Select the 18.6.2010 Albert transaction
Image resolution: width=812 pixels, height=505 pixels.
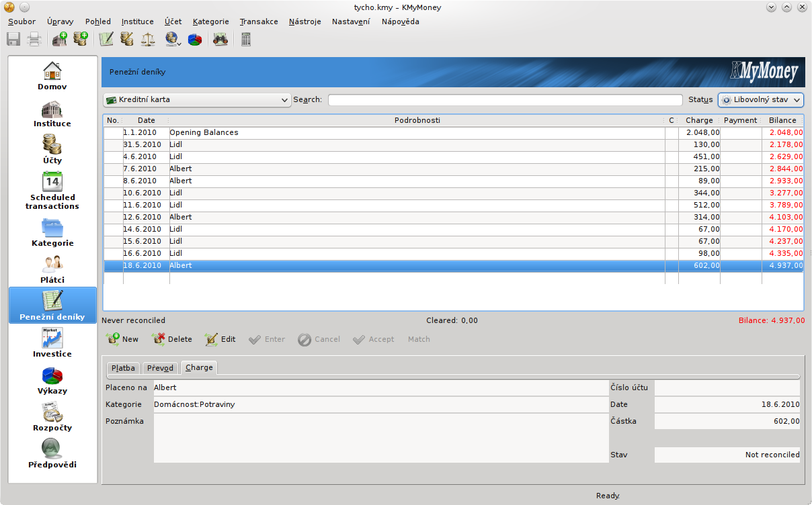453,266
